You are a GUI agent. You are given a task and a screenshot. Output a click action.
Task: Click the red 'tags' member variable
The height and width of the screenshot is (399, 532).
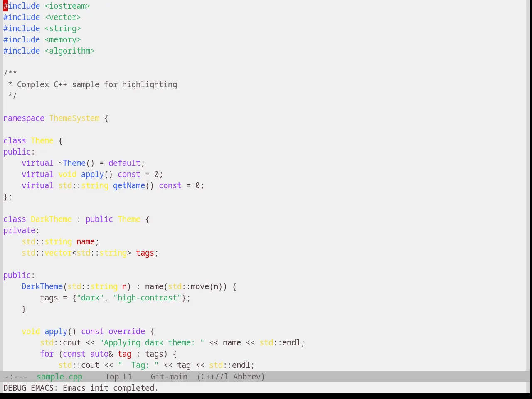(145, 253)
